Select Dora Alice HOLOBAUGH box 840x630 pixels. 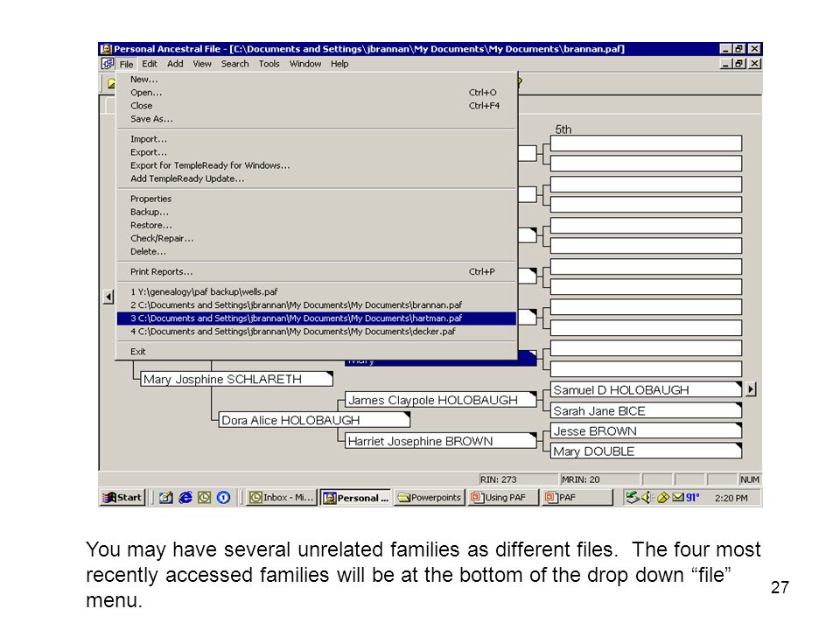tap(314, 421)
